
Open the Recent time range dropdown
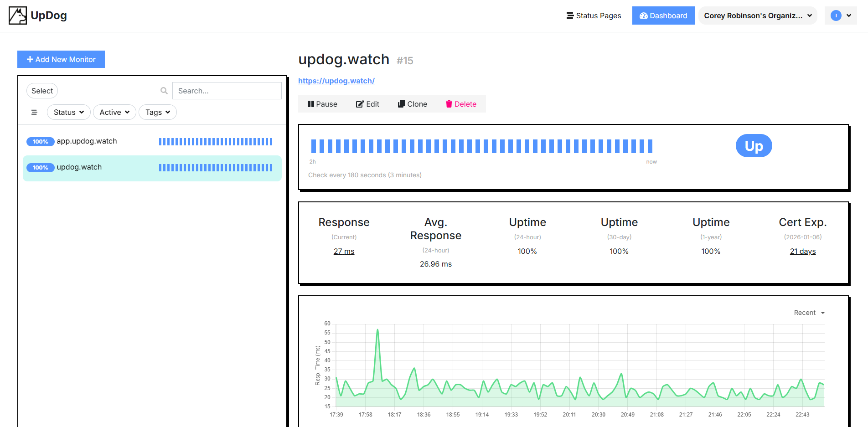pyautogui.click(x=808, y=313)
